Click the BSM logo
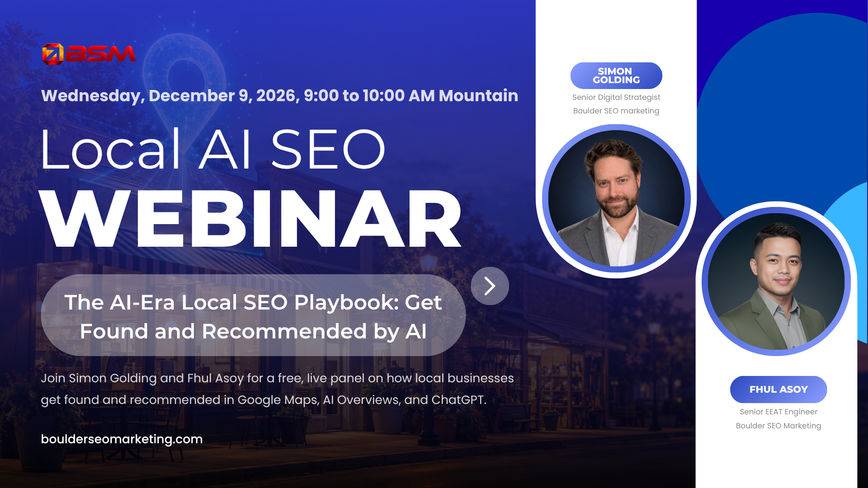Image resolution: width=868 pixels, height=488 pixels. point(89,54)
